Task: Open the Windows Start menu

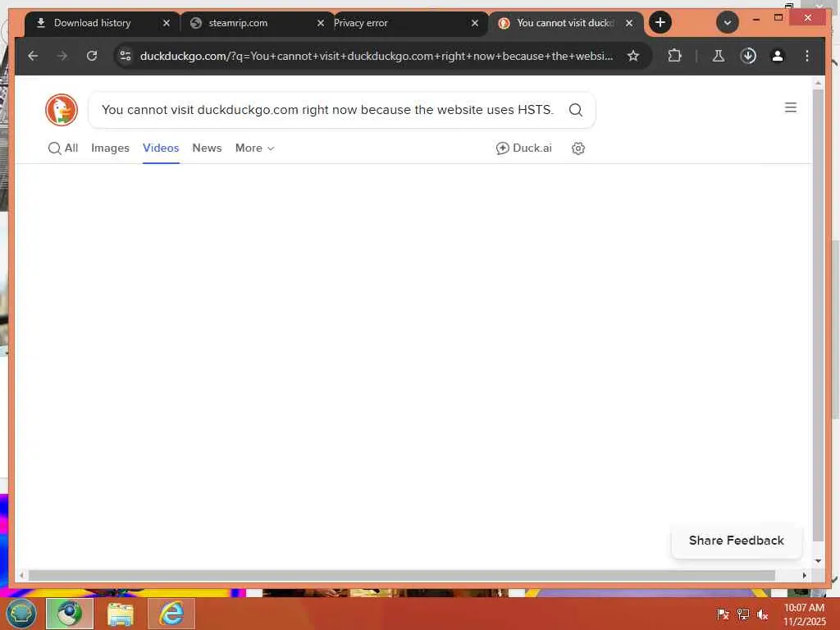Action: pyautogui.click(x=21, y=614)
